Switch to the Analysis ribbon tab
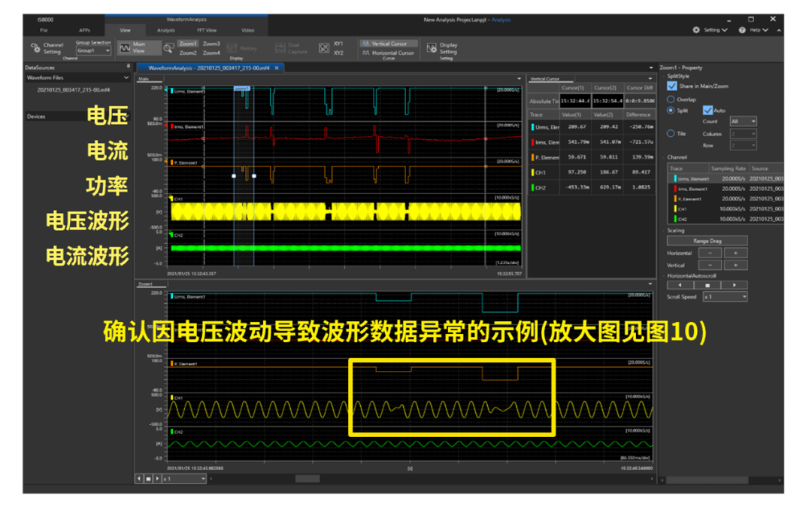The width and height of the screenshot is (812, 507). click(x=165, y=30)
